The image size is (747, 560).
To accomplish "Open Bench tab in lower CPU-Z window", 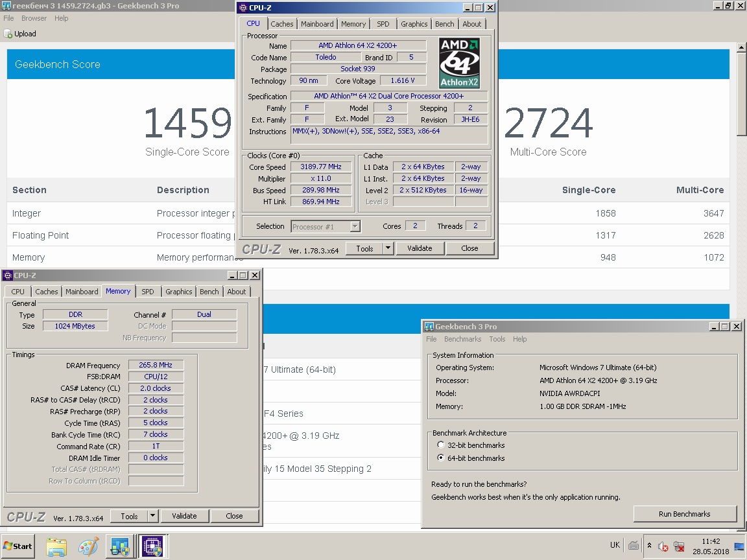I will click(x=209, y=292).
